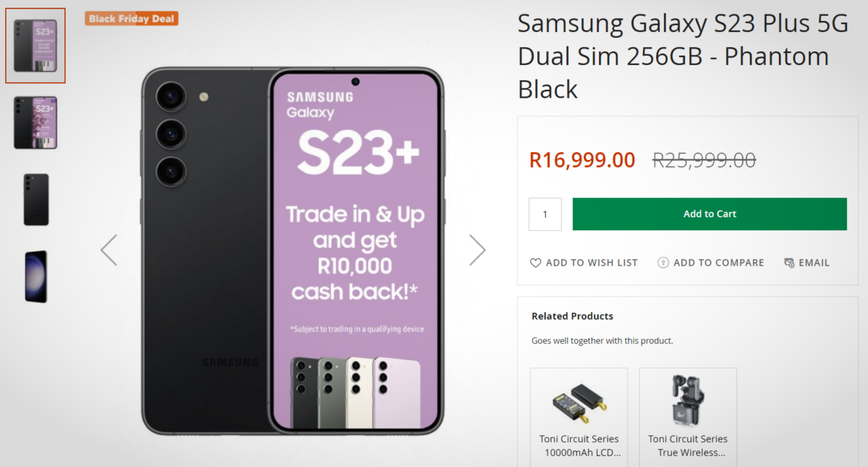Click the quantity input field
This screenshot has width=868, height=467.
click(545, 214)
